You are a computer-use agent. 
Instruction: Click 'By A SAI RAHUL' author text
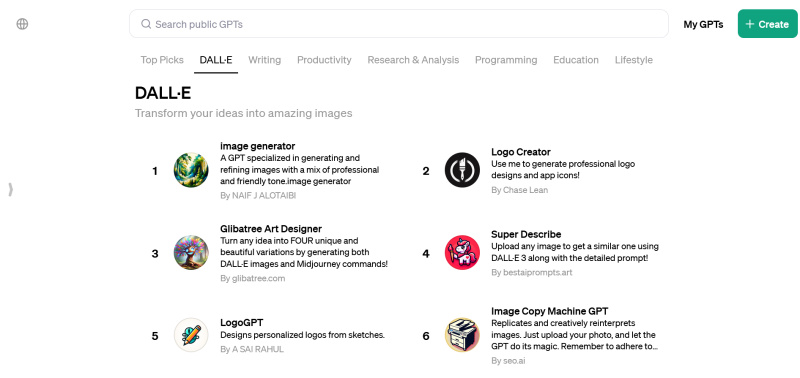click(x=252, y=349)
